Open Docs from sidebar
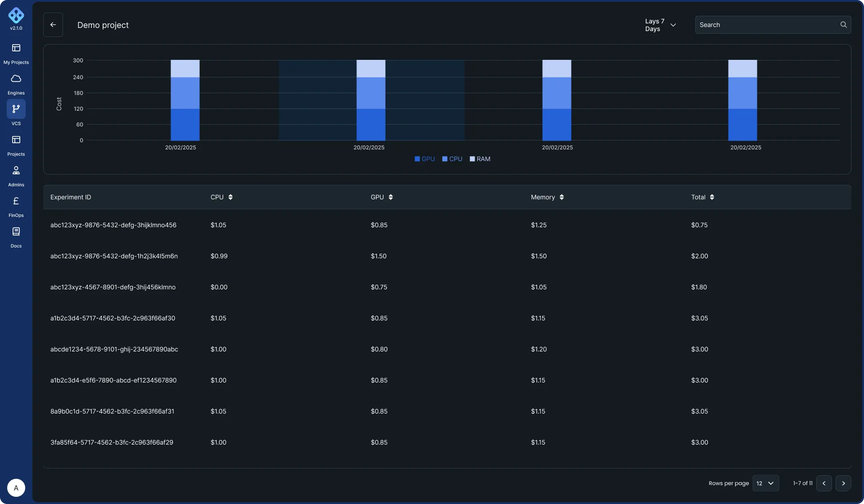The width and height of the screenshot is (864, 504). click(x=16, y=232)
